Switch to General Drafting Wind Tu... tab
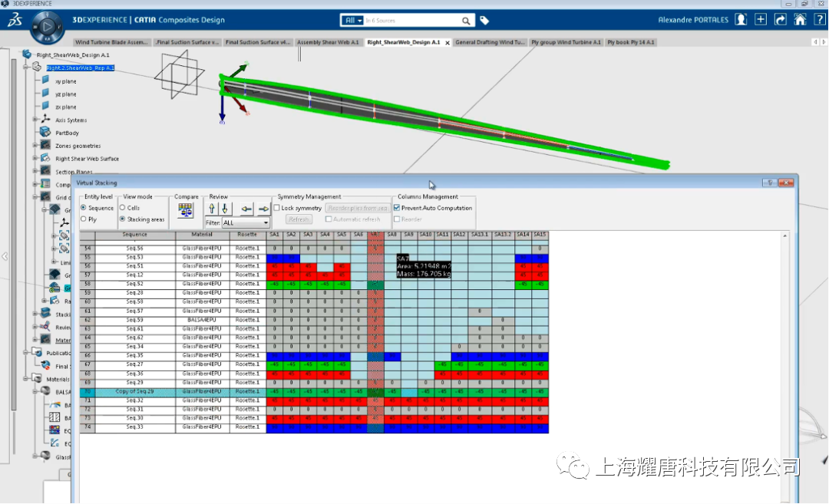Screen dimensions: 829x504 point(490,42)
